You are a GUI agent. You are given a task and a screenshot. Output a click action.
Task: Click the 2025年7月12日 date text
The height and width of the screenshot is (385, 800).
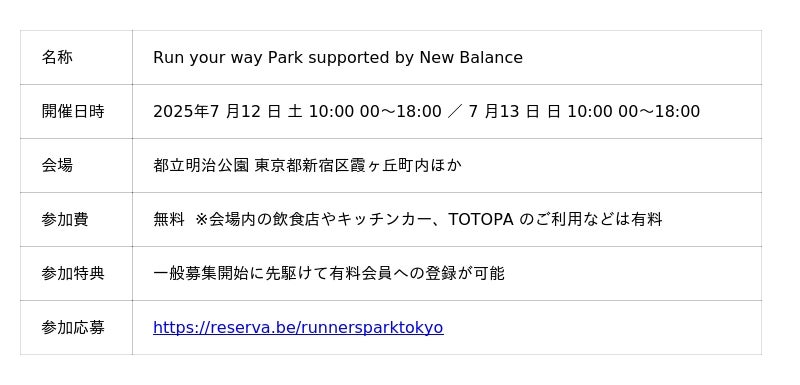[217, 111]
